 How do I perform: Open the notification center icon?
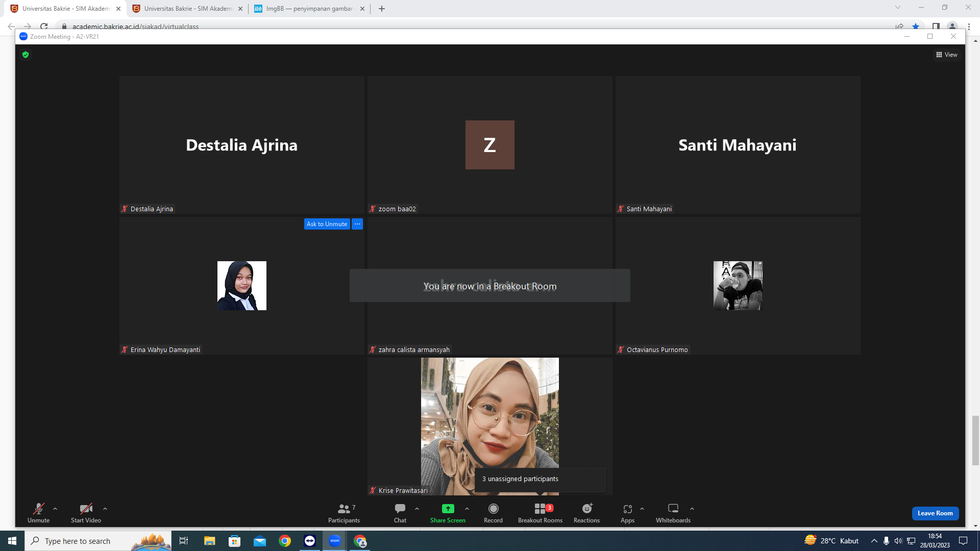[x=963, y=541]
